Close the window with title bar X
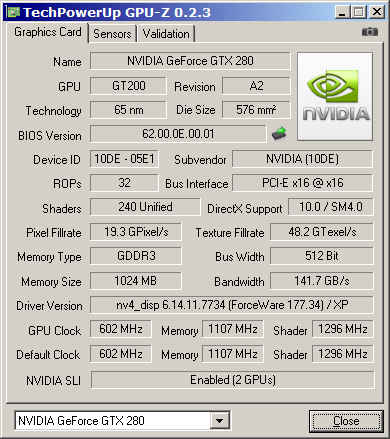Image resolution: width=390 pixels, height=439 pixels. click(x=377, y=12)
